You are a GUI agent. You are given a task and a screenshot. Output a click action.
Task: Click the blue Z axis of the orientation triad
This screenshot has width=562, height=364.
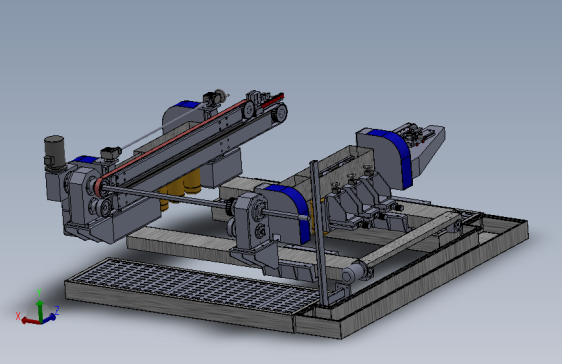tap(49, 318)
